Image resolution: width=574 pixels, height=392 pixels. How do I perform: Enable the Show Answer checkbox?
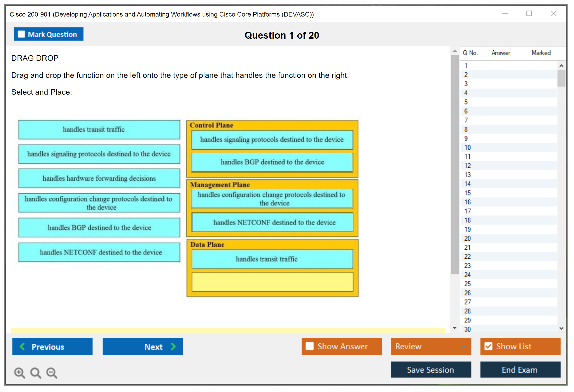click(x=310, y=346)
